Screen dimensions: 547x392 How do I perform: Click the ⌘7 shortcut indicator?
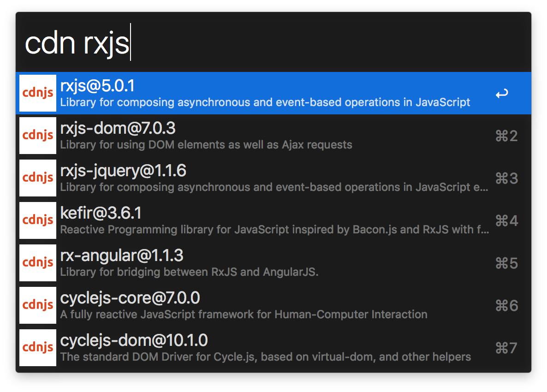tap(506, 348)
